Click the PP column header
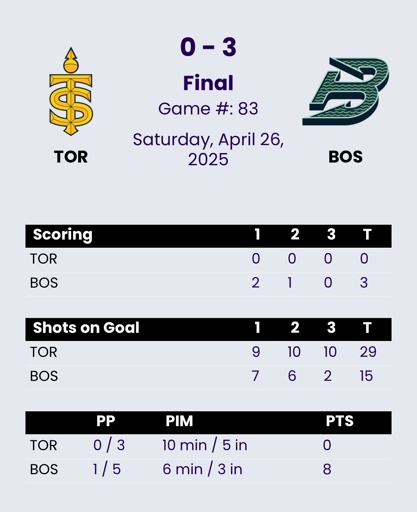Screen dimensions: 417x512 106,421
